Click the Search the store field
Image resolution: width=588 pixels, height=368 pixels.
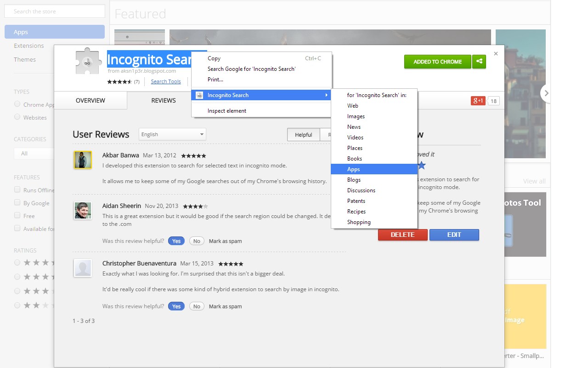[55, 11]
